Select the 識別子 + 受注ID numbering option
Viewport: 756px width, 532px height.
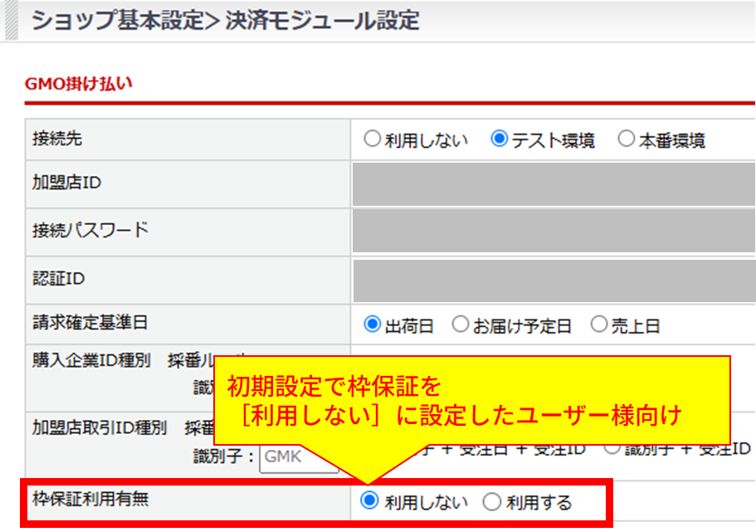(612, 448)
